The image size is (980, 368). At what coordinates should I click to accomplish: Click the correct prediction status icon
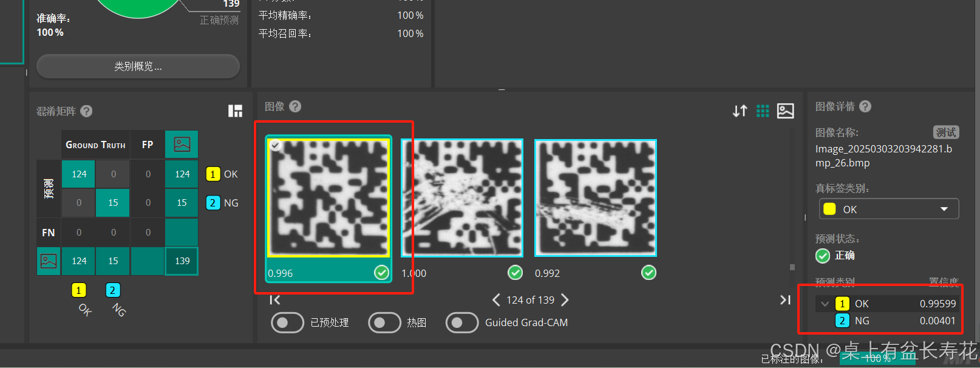point(823,256)
